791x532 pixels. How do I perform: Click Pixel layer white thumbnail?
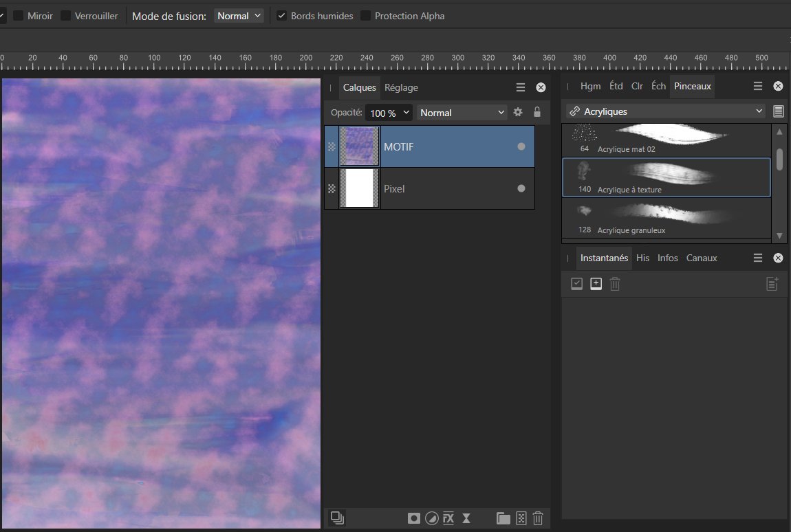pyautogui.click(x=359, y=188)
